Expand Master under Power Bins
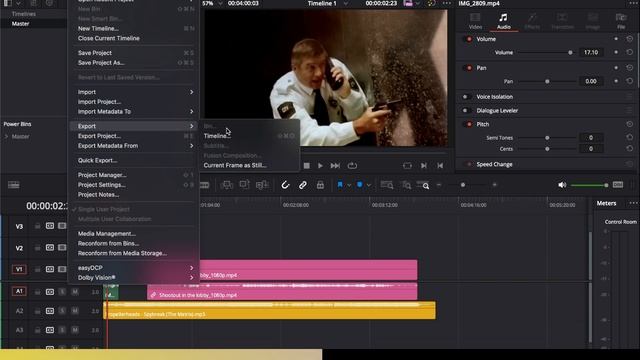 (x=6, y=136)
